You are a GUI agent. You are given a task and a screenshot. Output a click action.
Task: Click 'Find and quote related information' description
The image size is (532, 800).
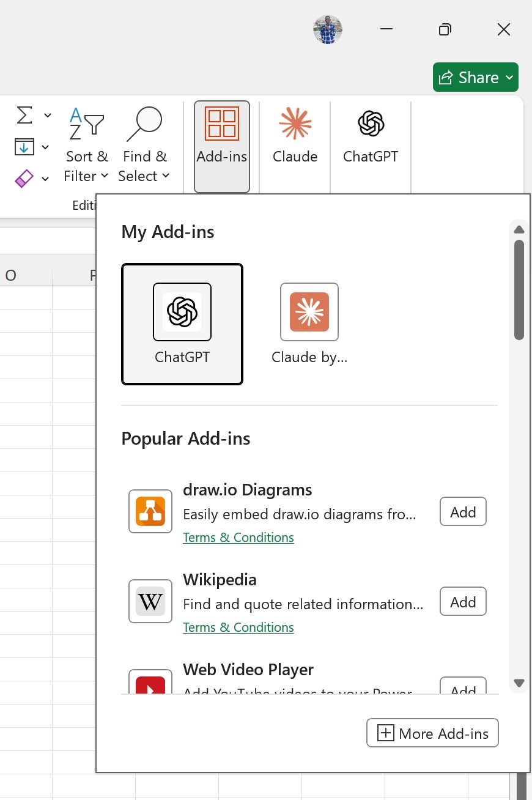[x=303, y=604]
